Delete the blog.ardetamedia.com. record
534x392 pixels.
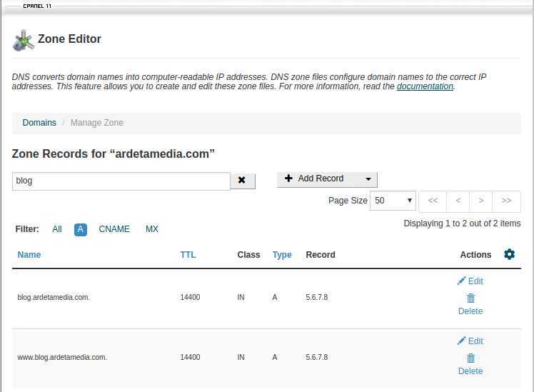470,311
